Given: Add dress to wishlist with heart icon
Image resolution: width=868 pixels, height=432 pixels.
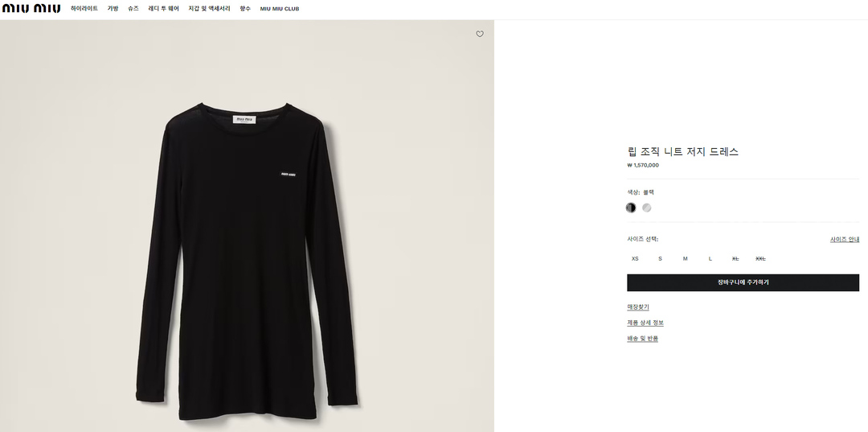Looking at the screenshot, I should (x=480, y=34).
